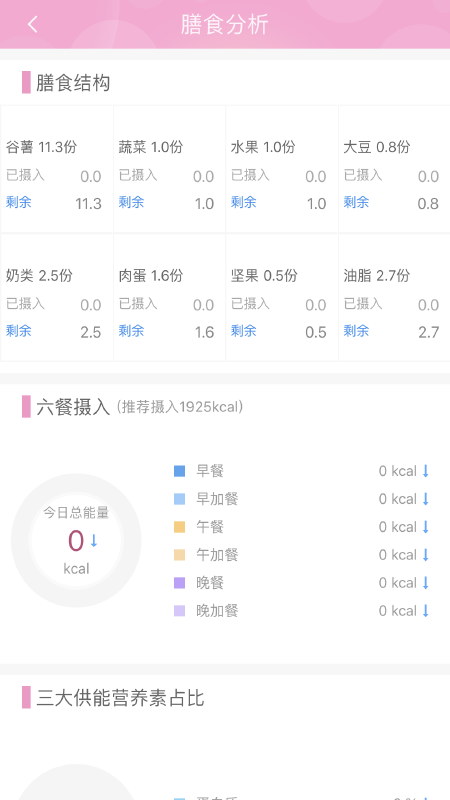The height and width of the screenshot is (800, 450).
Task: Click the down arrow beside 晚加餐 kcal
Action: (x=426, y=611)
